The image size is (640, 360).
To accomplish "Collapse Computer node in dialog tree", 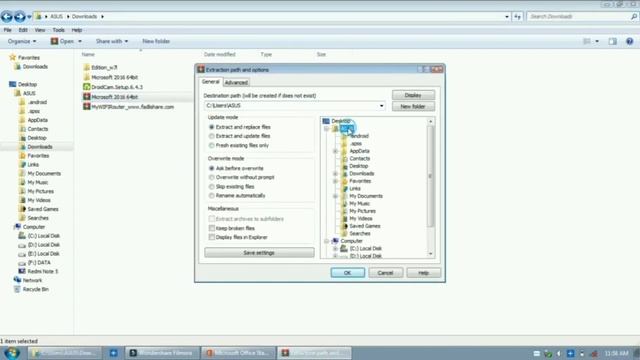I will click(327, 241).
